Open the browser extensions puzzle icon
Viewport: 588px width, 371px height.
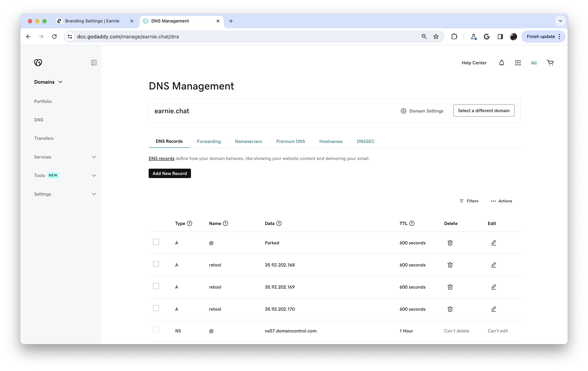click(454, 36)
